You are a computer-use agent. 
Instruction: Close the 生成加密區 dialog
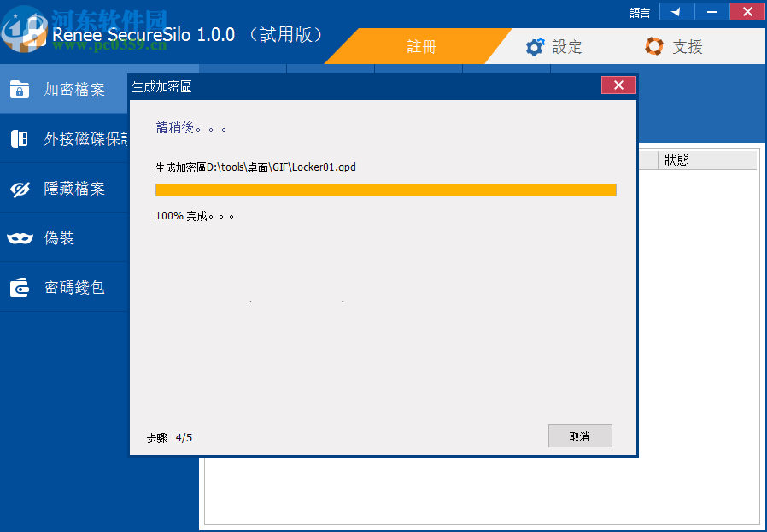tap(618, 85)
